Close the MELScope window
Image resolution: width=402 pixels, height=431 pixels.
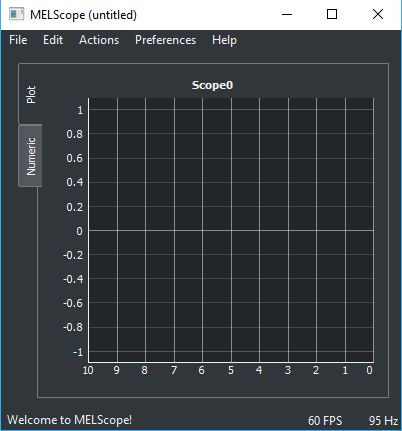pos(378,14)
